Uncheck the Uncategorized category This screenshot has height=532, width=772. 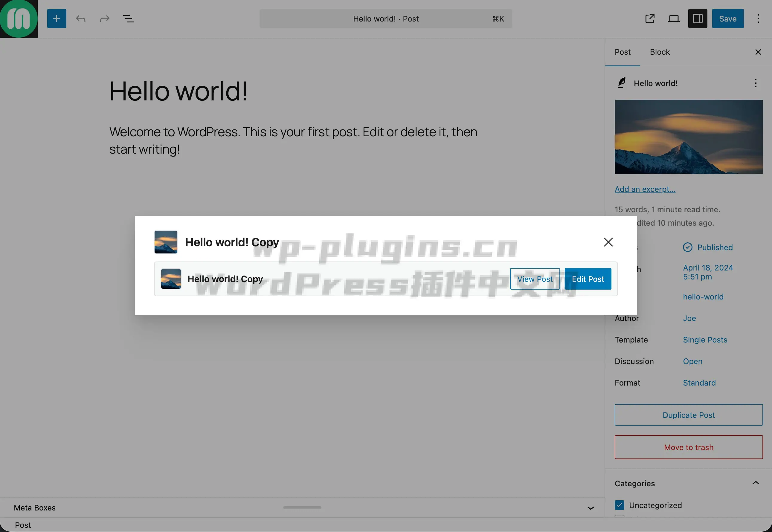(x=619, y=505)
